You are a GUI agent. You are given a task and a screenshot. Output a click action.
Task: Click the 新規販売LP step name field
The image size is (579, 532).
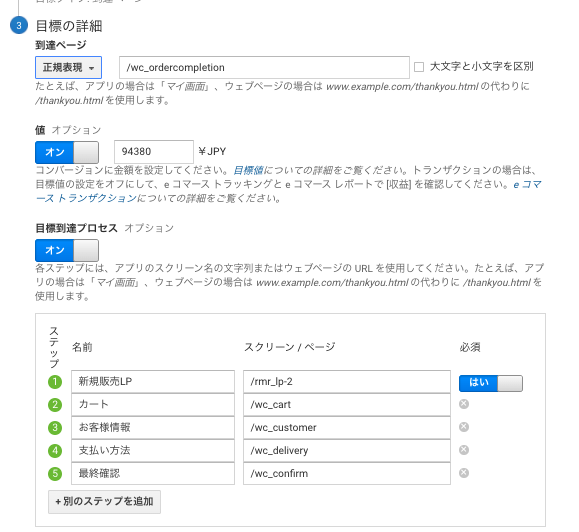point(153,381)
